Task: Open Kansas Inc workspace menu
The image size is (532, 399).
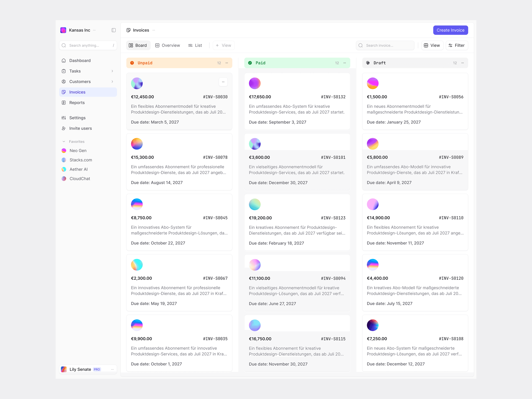Action: [x=94, y=30]
